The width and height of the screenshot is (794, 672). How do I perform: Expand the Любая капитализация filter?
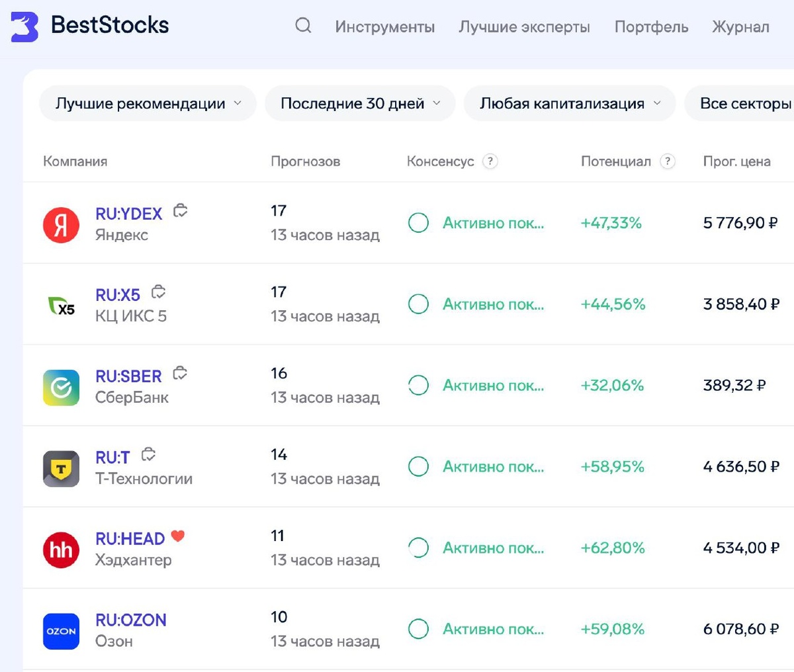(x=569, y=104)
